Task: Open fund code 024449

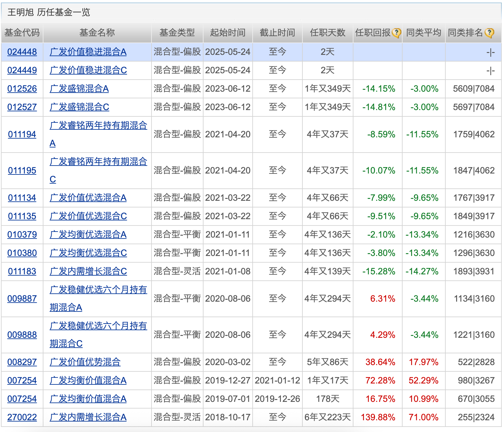Action: (22, 70)
